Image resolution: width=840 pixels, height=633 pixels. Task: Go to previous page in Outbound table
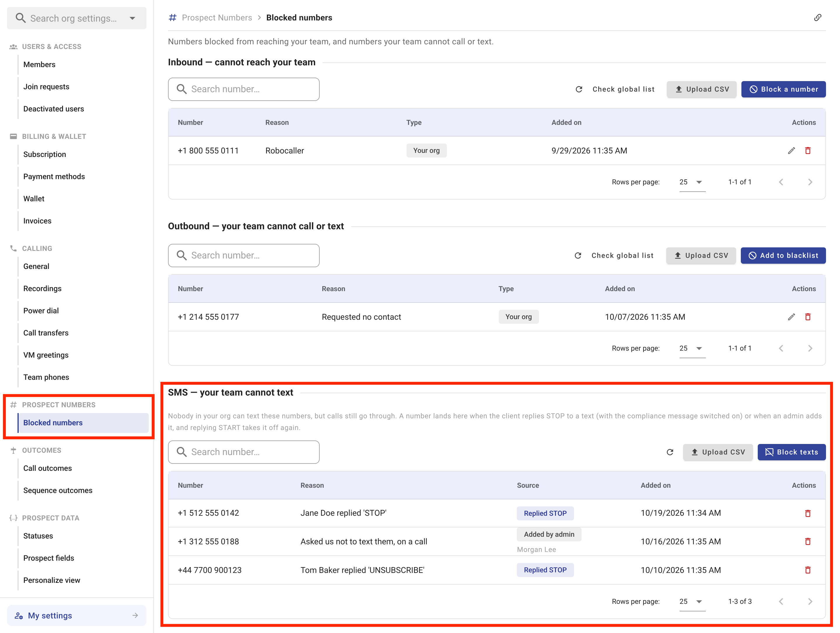tap(781, 348)
